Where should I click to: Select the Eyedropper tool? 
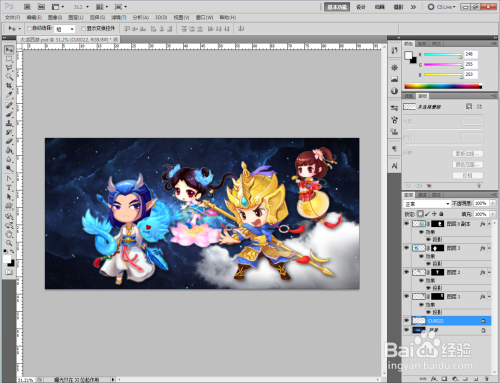pos(9,95)
